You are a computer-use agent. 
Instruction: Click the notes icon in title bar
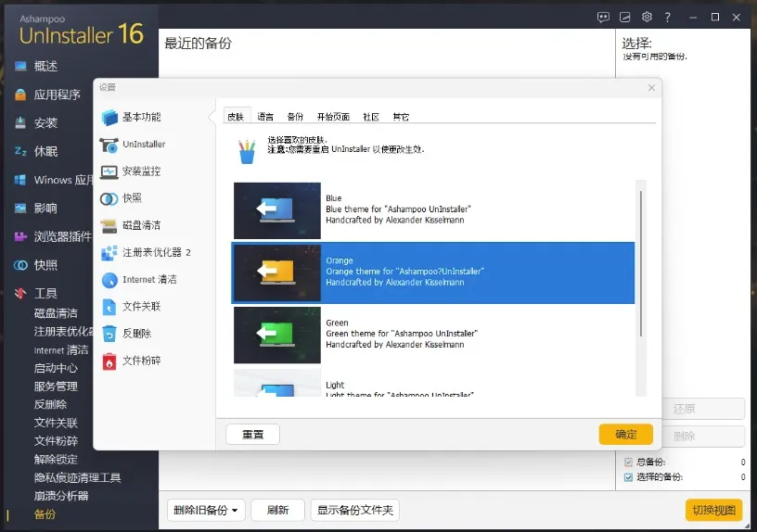[624, 18]
